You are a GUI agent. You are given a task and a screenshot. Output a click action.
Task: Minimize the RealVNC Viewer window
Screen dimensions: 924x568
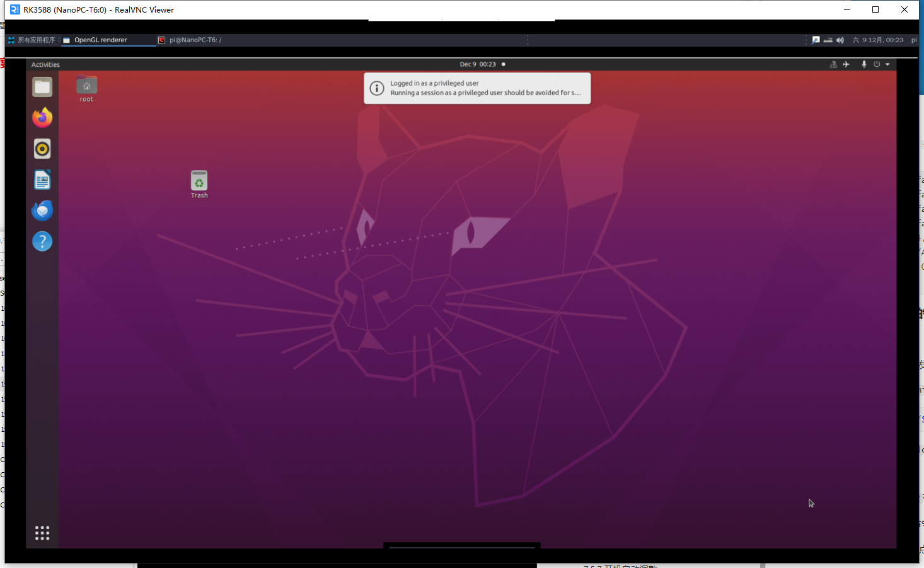pyautogui.click(x=847, y=9)
